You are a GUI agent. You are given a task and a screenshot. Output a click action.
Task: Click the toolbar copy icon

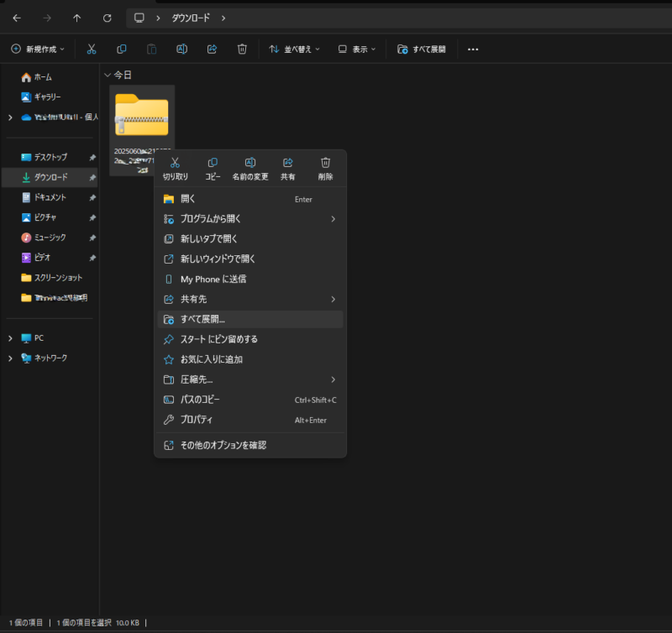[x=122, y=50]
